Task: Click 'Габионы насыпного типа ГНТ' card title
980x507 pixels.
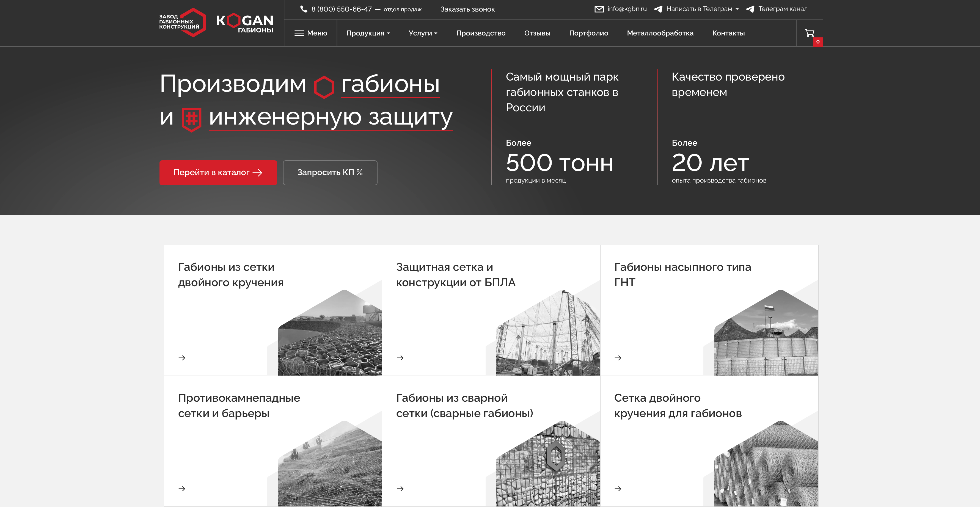Action: tap(682, 275)
